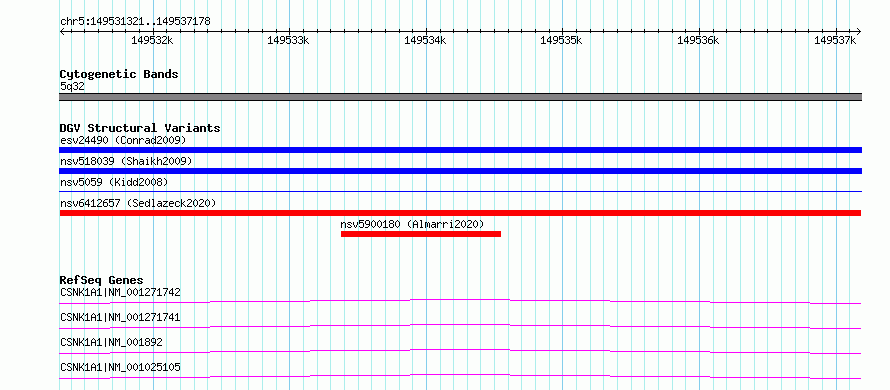Click the right arrowhead of the ruler
Viewport: 890px width, 390px height.
858,31
